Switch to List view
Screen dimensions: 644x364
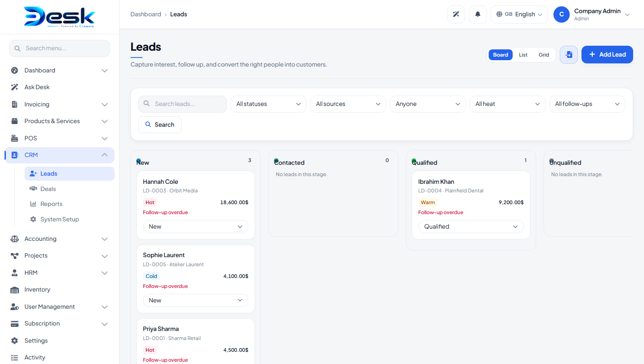tap(523, 55)
